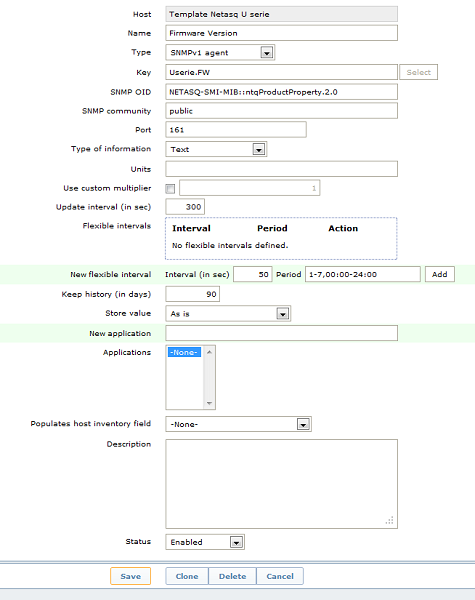Click the Interval column header
Screen dimensions: 475x600
coord(191,228)
